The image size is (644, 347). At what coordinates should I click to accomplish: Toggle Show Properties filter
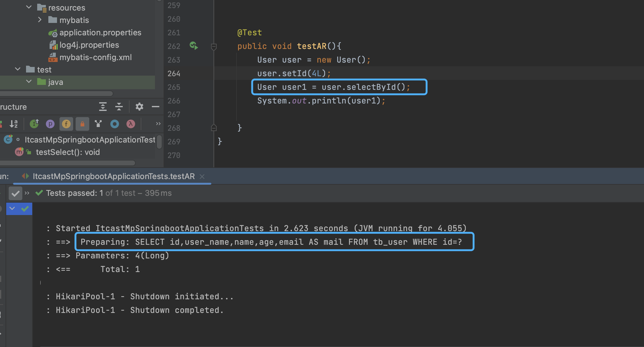(50, 124)
